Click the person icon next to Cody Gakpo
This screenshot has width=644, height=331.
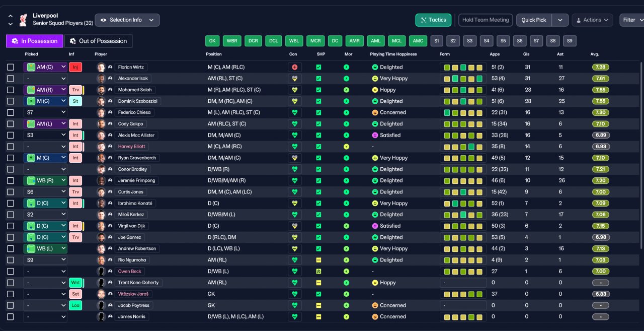point(110,124)
